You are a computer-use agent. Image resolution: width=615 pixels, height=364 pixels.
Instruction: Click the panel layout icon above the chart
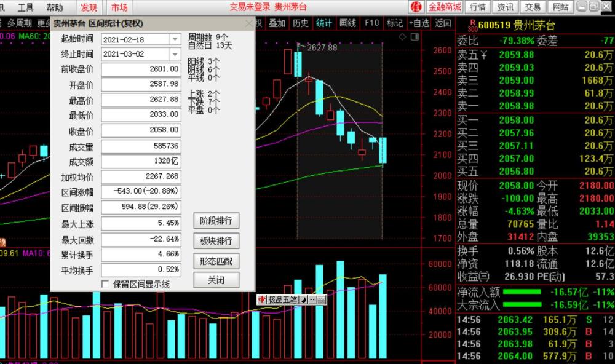[x=415, y=37]
